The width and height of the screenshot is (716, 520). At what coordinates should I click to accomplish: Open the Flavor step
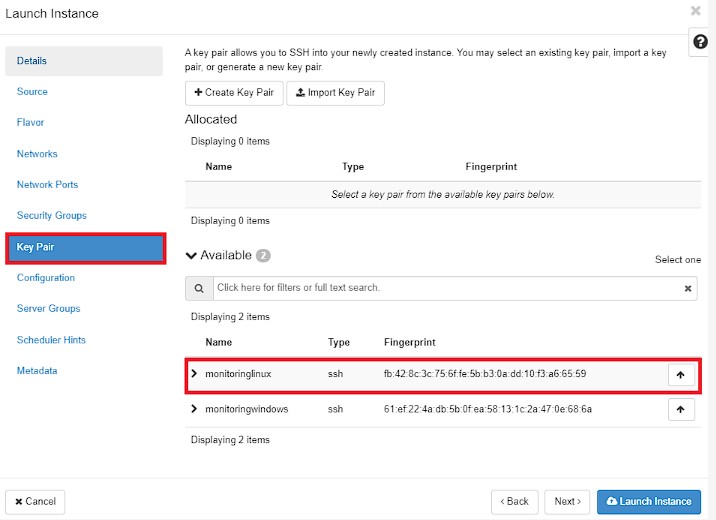pyautogui.click(x=30, y=122)
